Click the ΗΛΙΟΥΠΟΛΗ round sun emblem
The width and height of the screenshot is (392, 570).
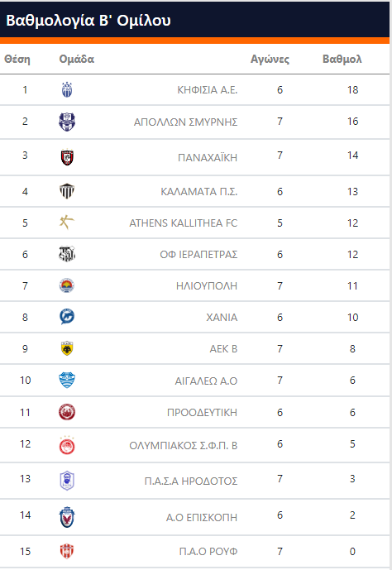[67, 285]
